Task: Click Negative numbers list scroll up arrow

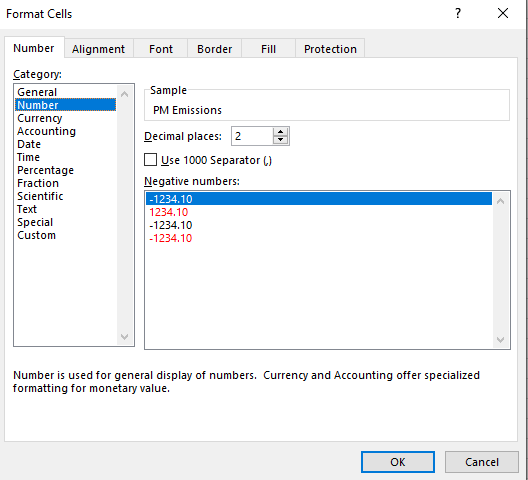Action: pyautogui.click(x=500, y=201)
